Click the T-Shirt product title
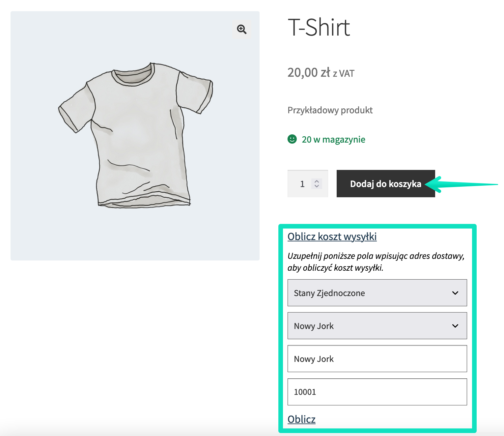Viewport: 504px width, 436px height. click(x=319, y=27)
